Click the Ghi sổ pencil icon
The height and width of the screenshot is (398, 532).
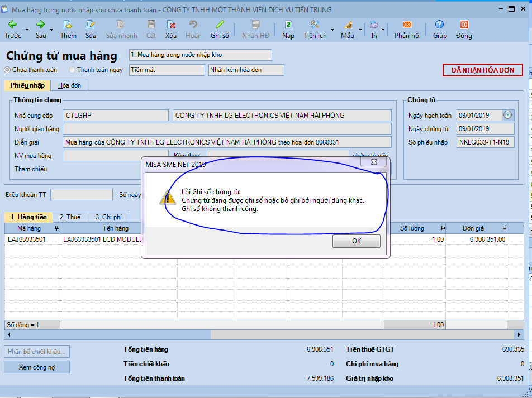220,25
